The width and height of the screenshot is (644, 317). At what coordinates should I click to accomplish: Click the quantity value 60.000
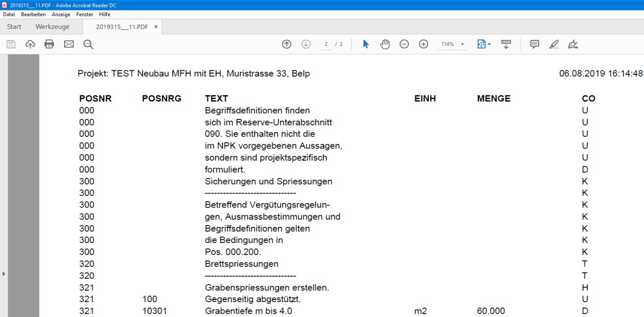click(x=491, y=311)
